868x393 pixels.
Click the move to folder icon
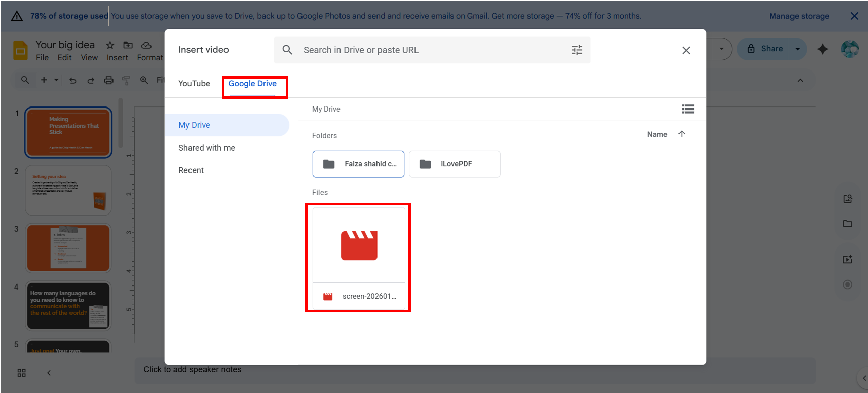[x=128, y=45]
